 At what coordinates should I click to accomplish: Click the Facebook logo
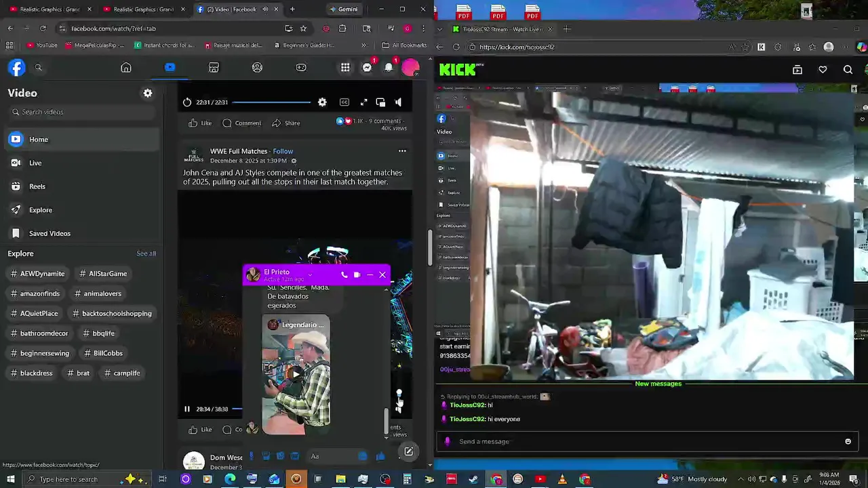tap(17, 67)
